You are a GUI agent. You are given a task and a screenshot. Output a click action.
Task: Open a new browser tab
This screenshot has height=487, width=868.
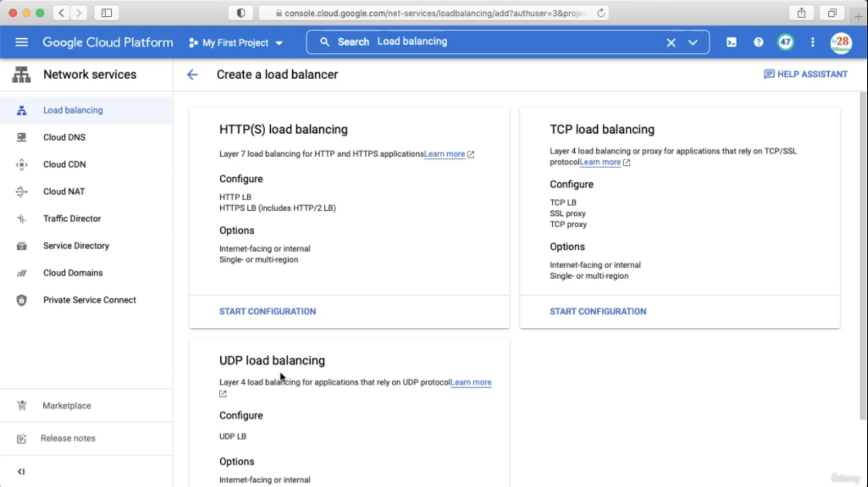(858, 16)
